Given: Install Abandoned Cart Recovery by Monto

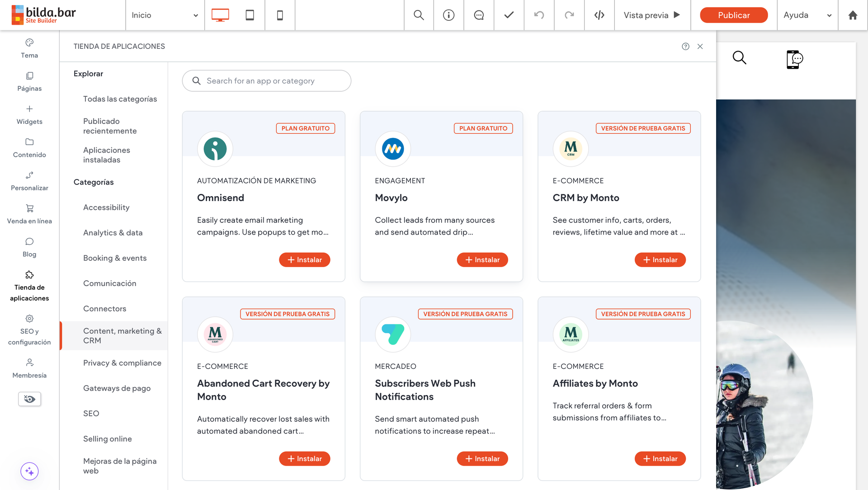Looking at the screenshot, I should (x=304, y=459).
